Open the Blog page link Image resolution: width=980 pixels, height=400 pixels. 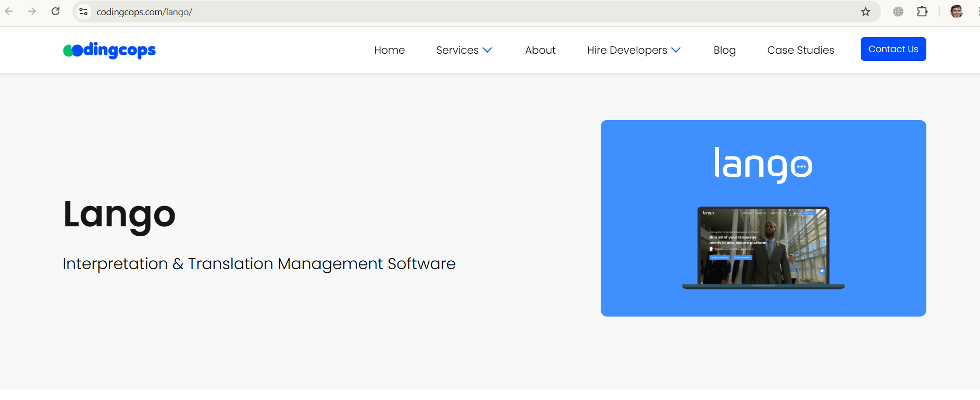pos(725,50)
